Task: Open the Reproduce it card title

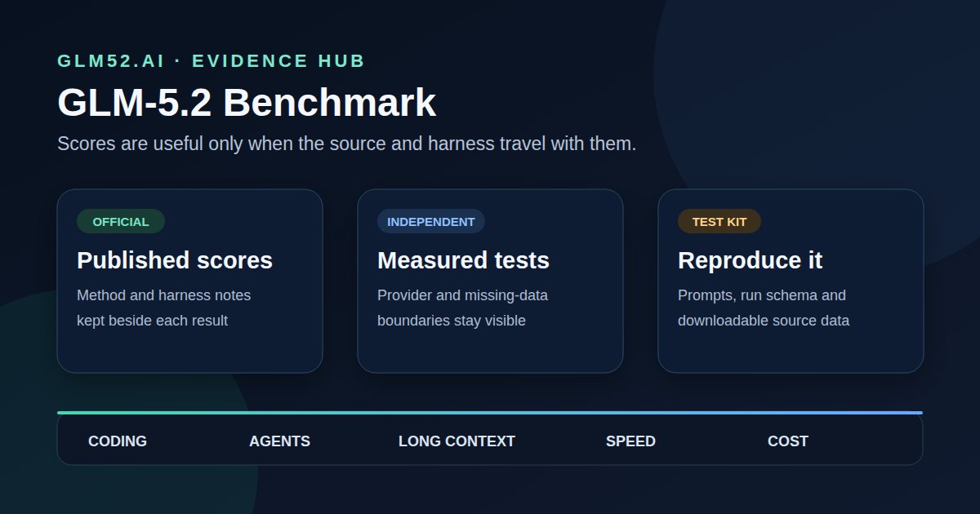Action: (x=750, y=260)
